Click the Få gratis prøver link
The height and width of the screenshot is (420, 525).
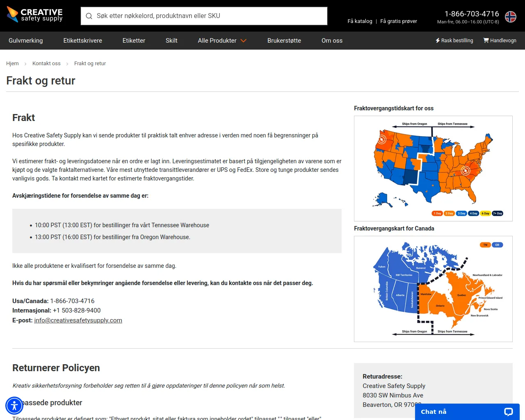coord(398,21)
